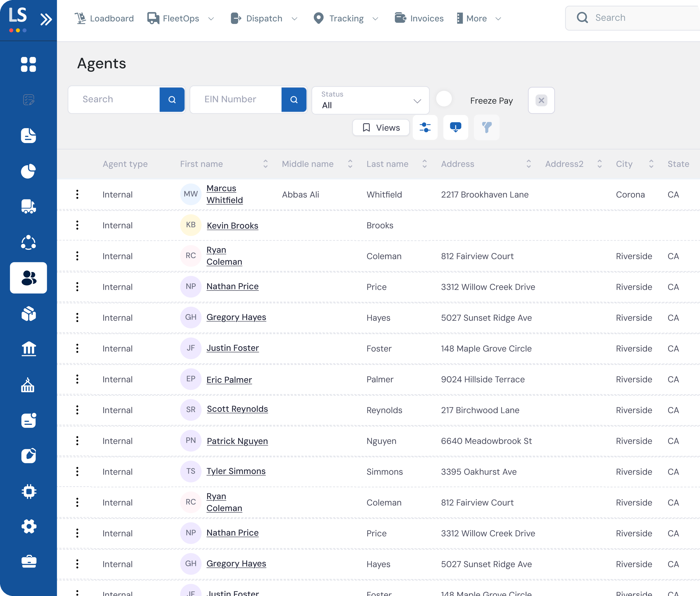Open the pie chart reports icon

pyautogui.click(x=28, y=171)
